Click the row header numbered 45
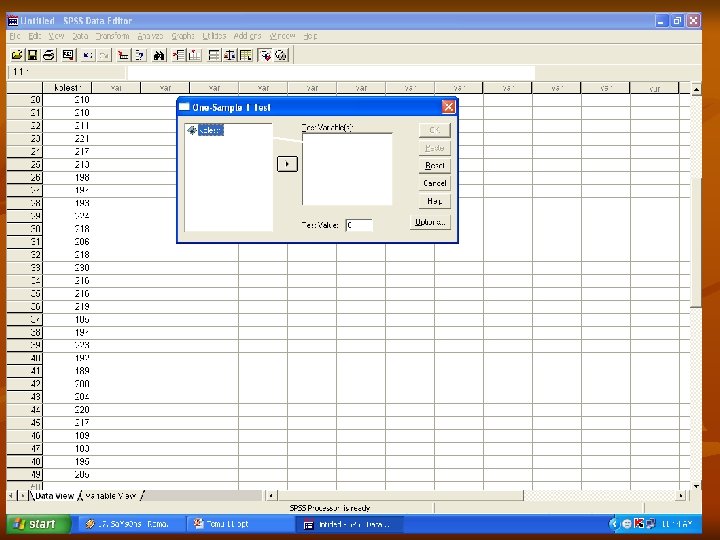This screenshot has width=720, height=540. tap(25, 422)
